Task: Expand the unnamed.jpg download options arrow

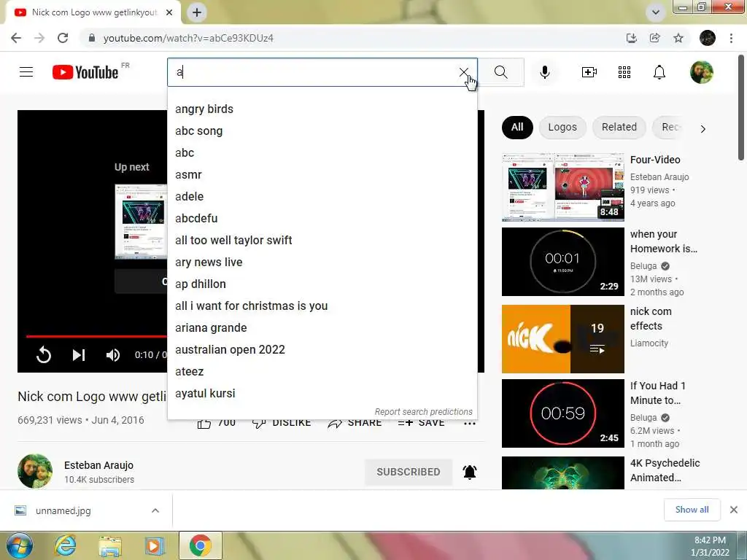Action: [155, 510]
